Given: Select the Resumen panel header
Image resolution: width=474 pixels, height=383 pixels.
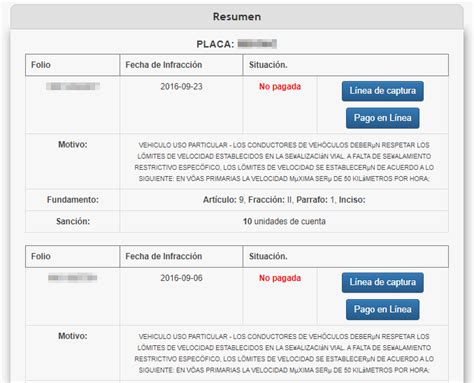Looking at the screenshot, I should point(237,17).
